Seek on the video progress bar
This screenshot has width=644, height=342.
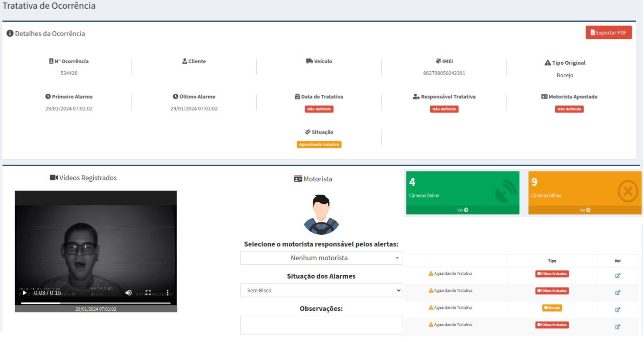click(x=96, y=303)
